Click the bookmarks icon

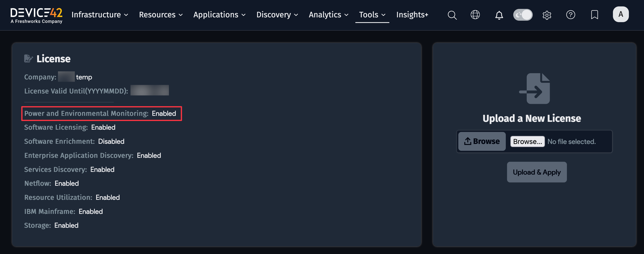click(x=594, y=15)
